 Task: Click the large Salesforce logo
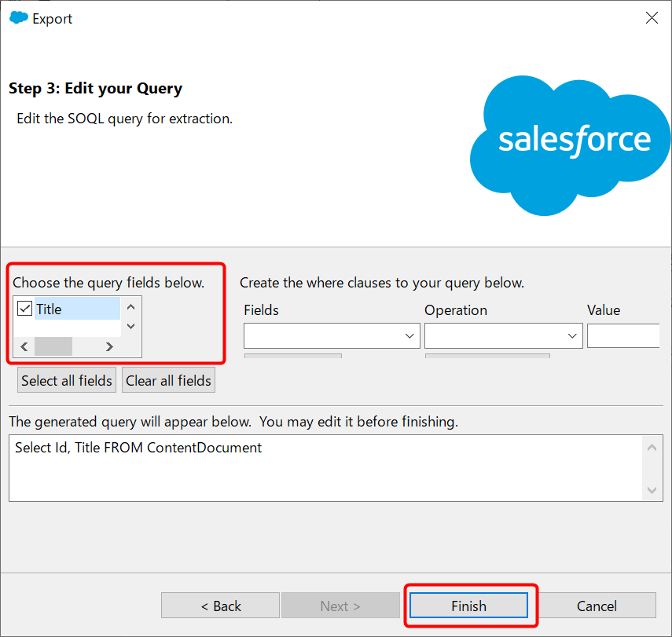point(570,145)
